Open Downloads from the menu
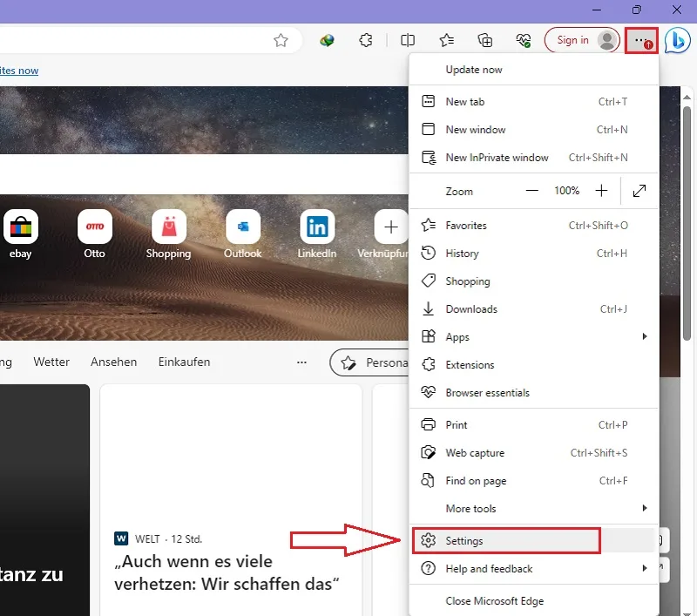Viewport: 697px width, 616px height. point(533,309)
